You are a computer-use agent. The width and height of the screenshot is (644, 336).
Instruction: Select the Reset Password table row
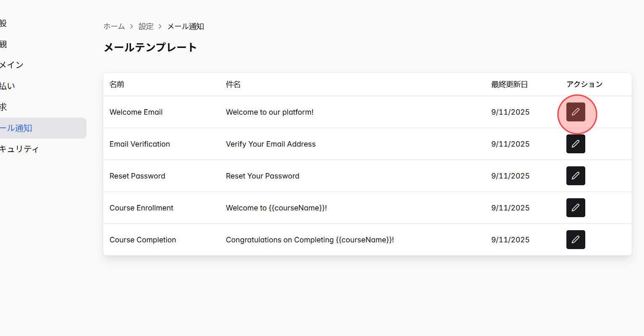(x=294, y=176)
